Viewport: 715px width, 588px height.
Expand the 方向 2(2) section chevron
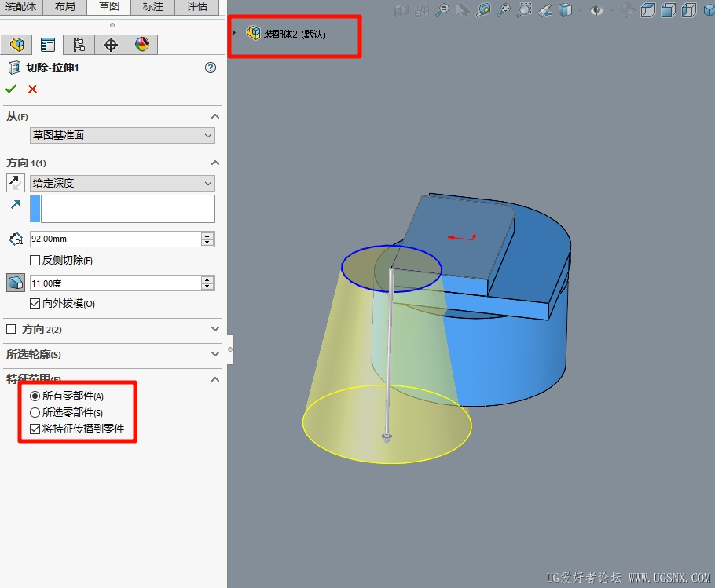pyautogui.click(x=215, y=329)
